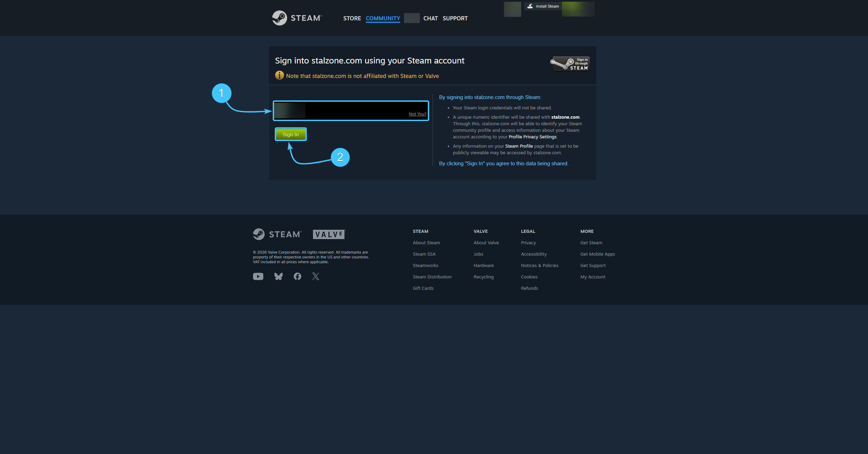868x454 pixels.
Task: Open Profile Privacy Settings link
Action: [x=532, y=137]
